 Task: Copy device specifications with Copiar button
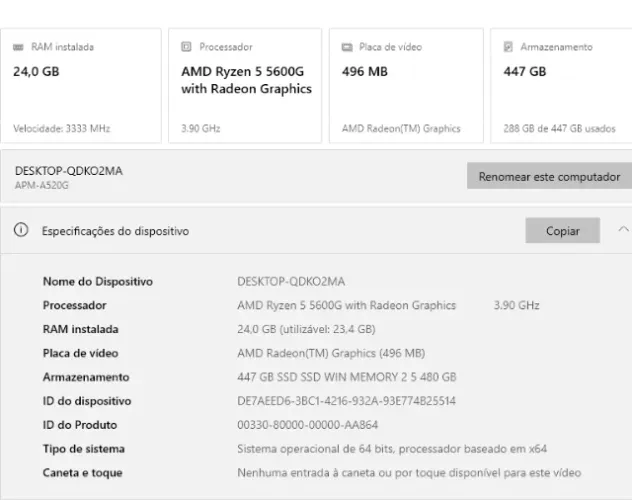[563, 230]
